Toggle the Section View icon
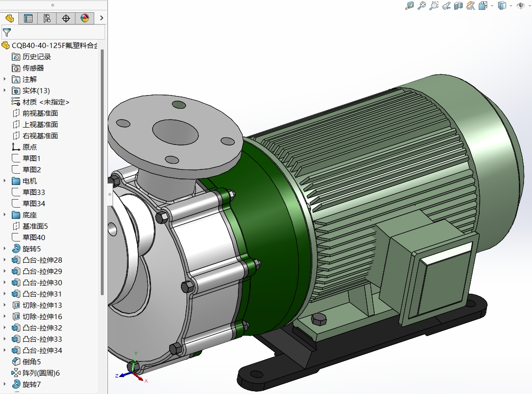 point(458,6)
